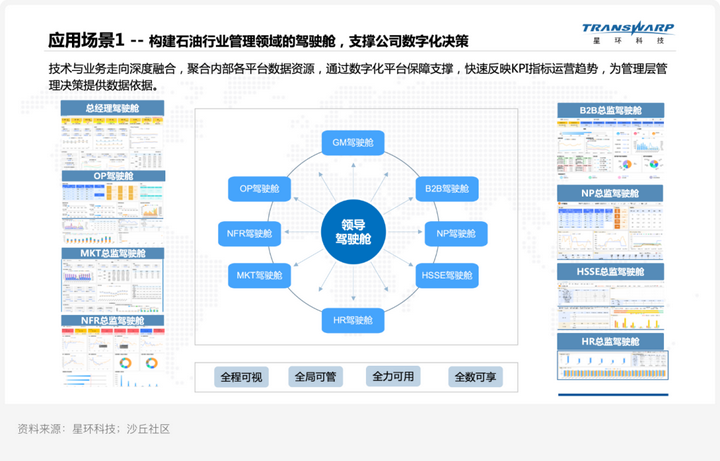This screenshot has height=461, width=720.
Task: Click the B2B总监驾驶舱 header bar
Action: click(x=611, y=110)
